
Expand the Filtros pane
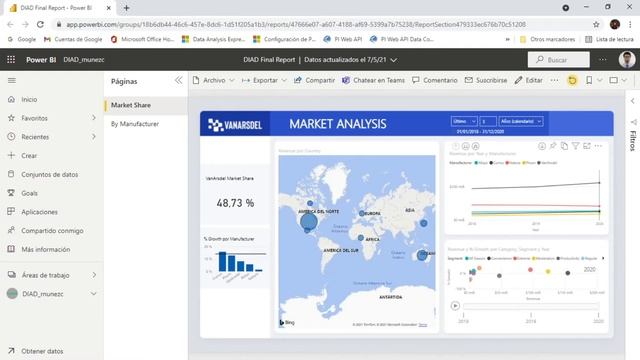(633, 100)
